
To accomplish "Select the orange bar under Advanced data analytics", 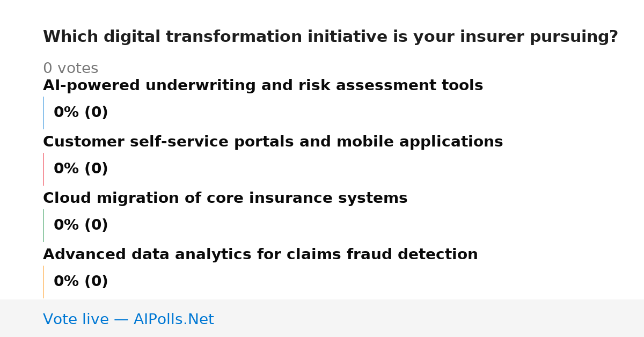I will click(x=43, y=282).
